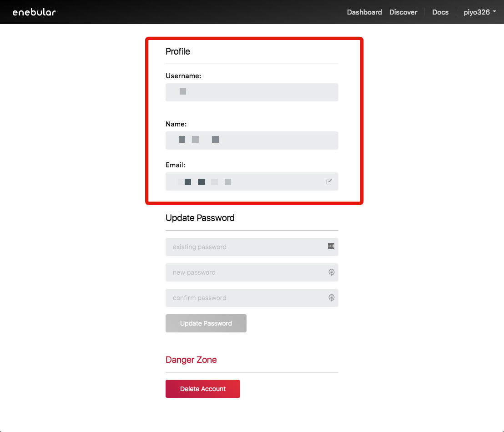Focus the Username input field
Screen dimensions: 504x432
coord(252,92)
